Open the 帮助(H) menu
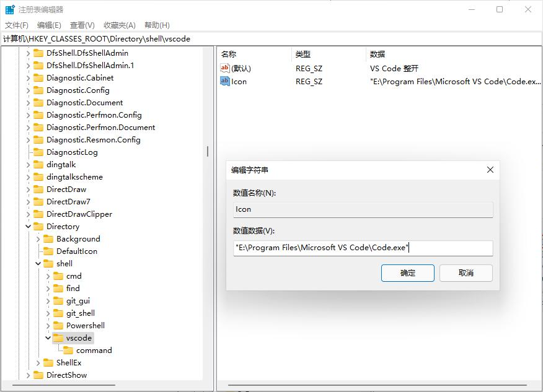Image resolution: width=543 pixels, height=392 pixels. point(157,25)
